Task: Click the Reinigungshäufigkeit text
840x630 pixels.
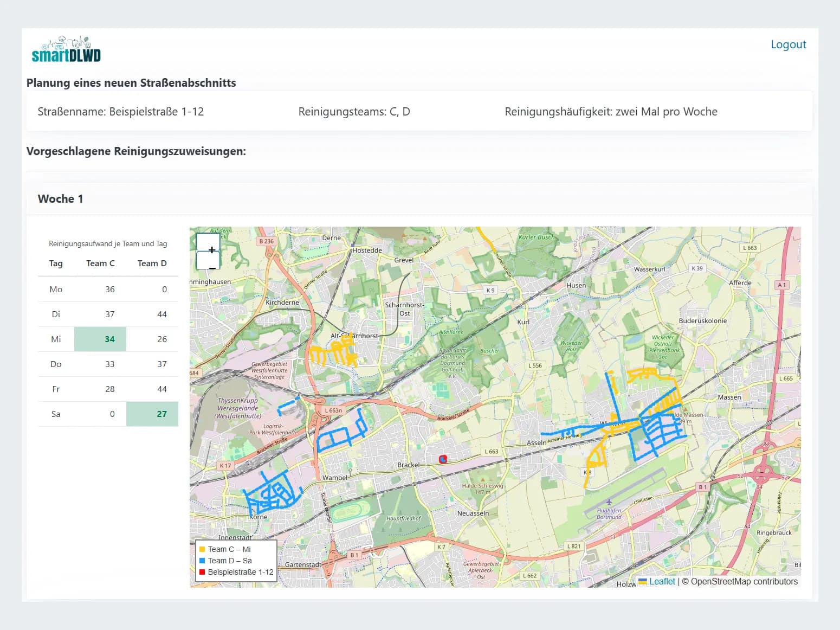Action: coord(611,112)
